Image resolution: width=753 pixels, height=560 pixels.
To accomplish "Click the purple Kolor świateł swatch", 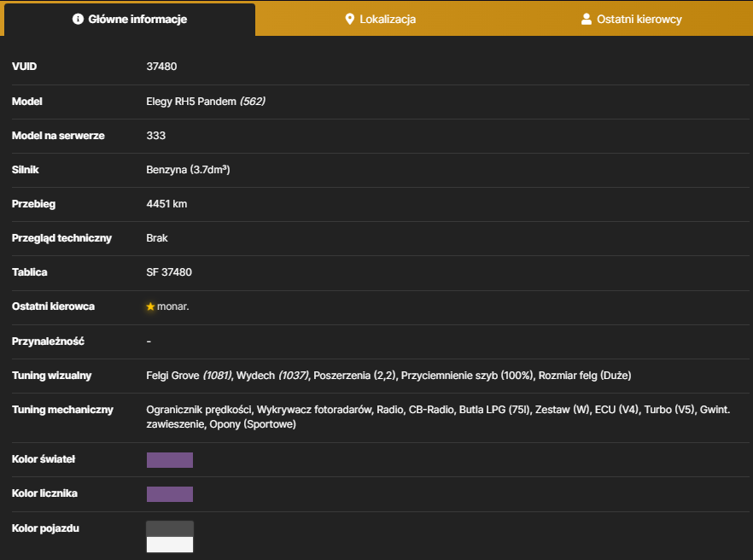I will (170, 459).
